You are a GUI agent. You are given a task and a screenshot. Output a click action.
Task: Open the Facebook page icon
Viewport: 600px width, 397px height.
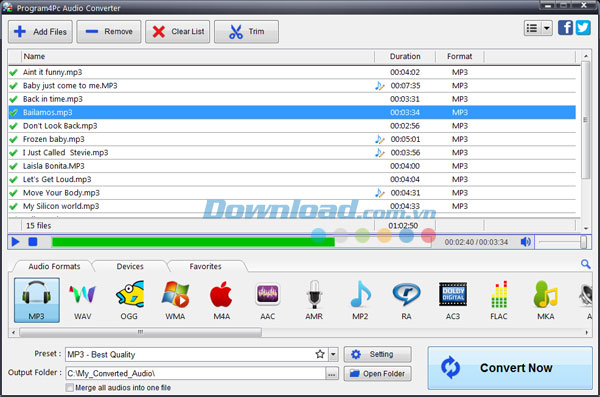(x=565, y=28)
